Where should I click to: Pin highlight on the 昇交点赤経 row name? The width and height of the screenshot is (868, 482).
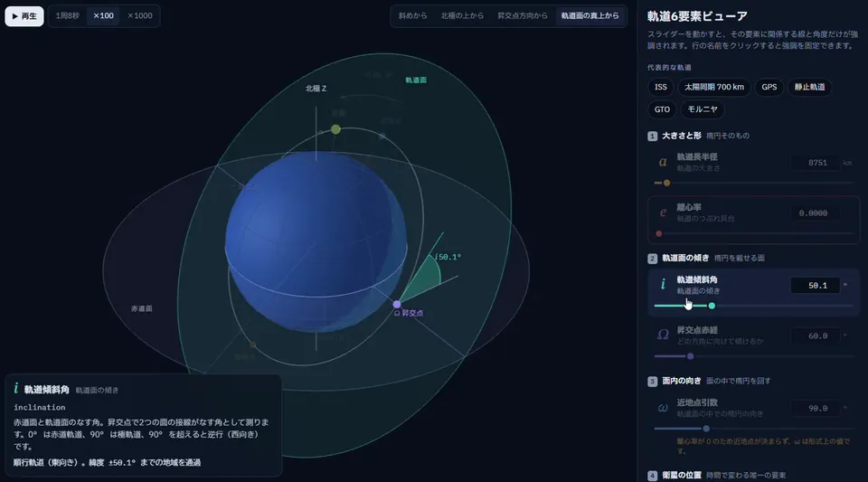[697, 330]
